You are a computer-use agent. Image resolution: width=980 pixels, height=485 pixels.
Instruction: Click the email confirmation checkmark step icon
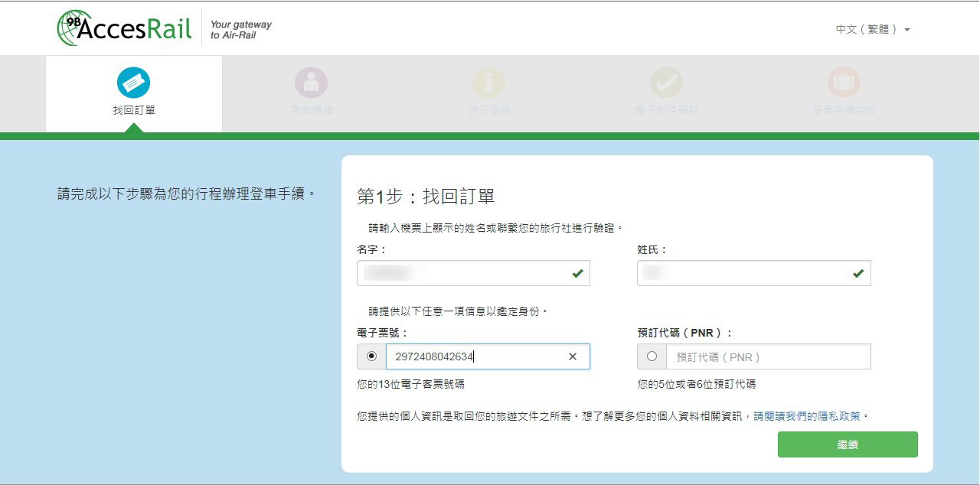click(x=666, y=83)
